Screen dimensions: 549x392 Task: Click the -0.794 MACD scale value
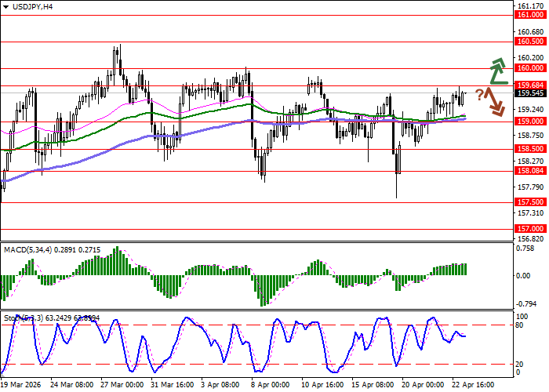click(525, 304)
